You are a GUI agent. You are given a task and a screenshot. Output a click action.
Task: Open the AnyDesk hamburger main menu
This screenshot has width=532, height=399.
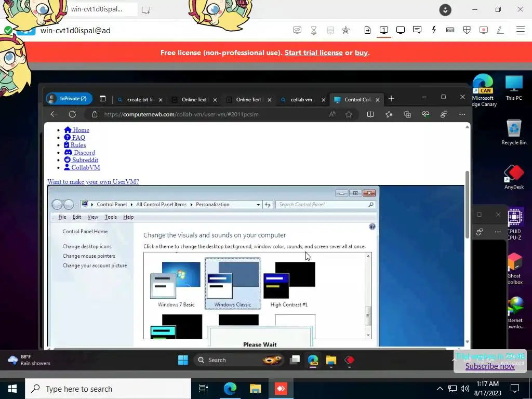[x=521, y=30]
